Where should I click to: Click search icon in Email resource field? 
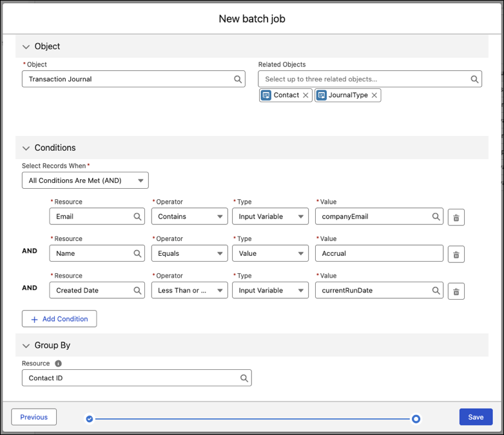pyautogui.click(x=137, y=217)
